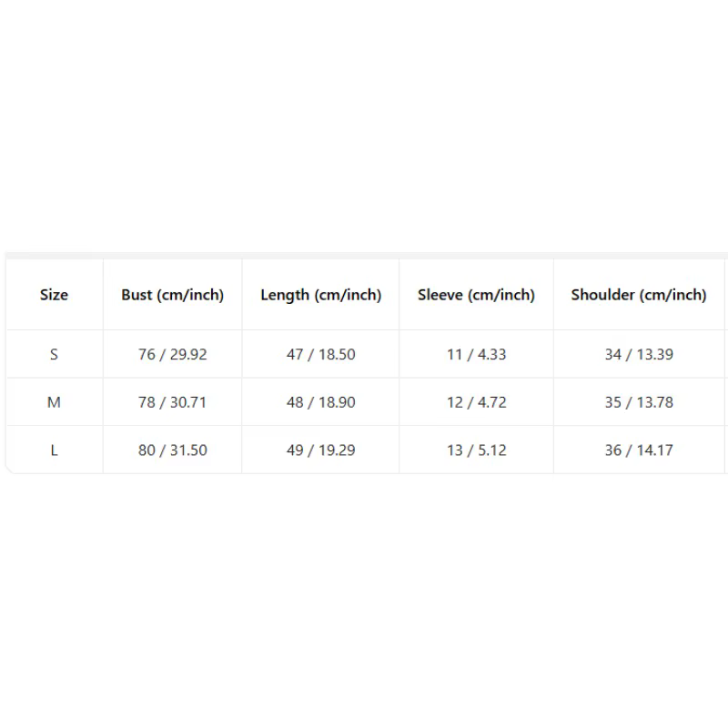Select the bust value 78 / 30.71
The height and width of the screenshot is (728, 728).
tap(172, 402)
